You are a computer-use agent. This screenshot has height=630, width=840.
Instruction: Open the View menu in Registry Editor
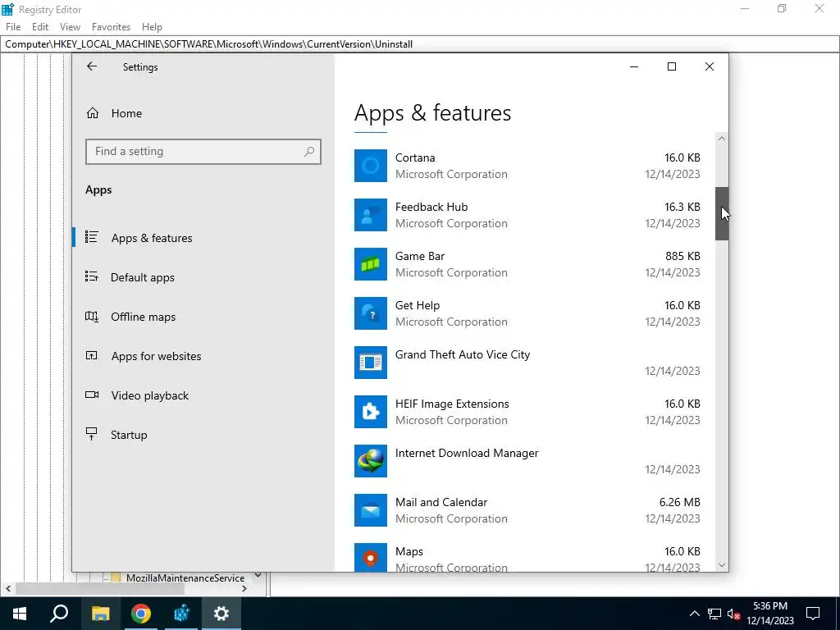pos(70,27)
